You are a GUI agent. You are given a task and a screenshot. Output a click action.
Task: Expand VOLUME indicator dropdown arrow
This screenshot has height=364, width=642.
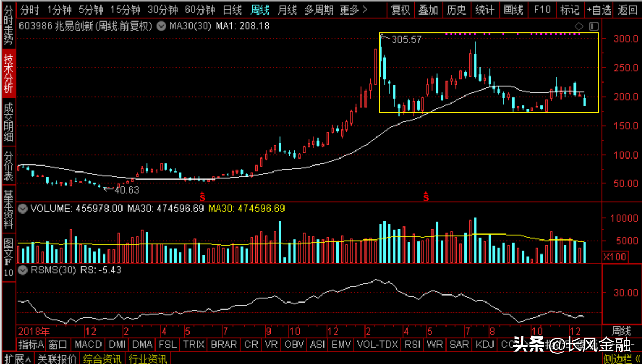point(23,209)
